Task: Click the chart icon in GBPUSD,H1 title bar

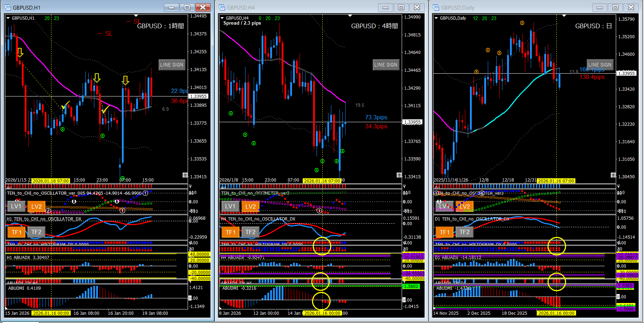Action: 8,8
